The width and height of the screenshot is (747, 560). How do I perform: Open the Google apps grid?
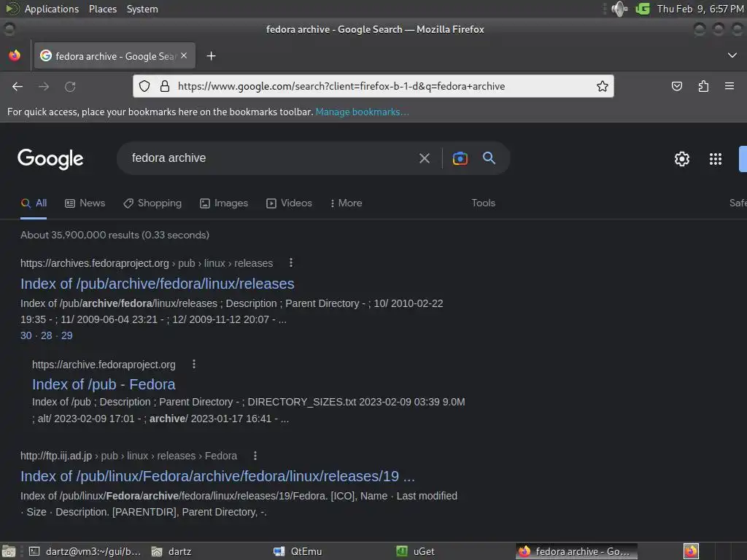tap(715, 158)
